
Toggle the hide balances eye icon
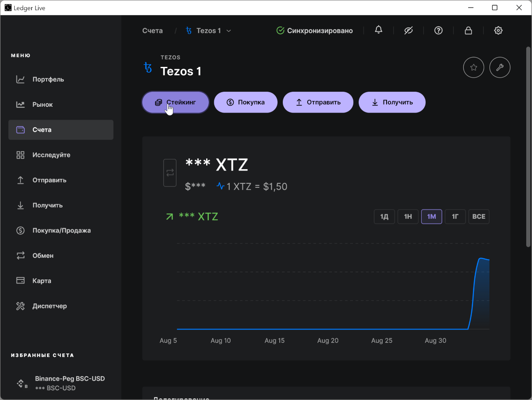click(x=409, y=30)
